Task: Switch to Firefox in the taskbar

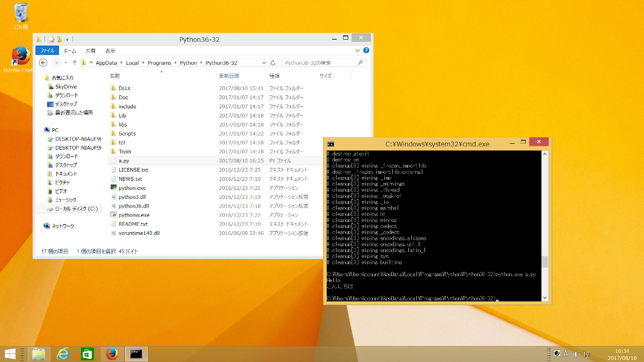Action: (112, 353)
